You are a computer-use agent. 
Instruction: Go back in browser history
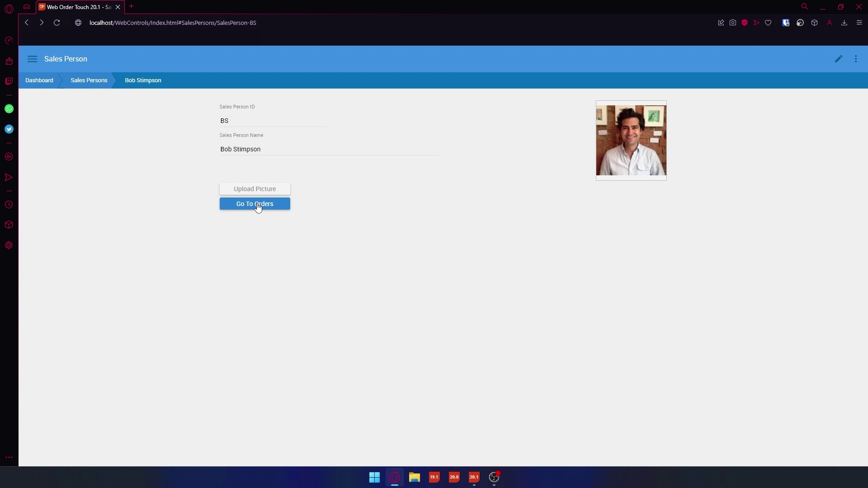pyautogui.click(x=27, y=23)
